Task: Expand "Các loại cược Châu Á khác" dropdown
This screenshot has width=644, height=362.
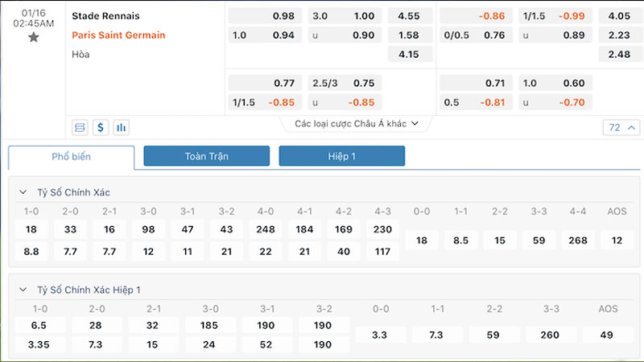Action: [x=357, y=123]
